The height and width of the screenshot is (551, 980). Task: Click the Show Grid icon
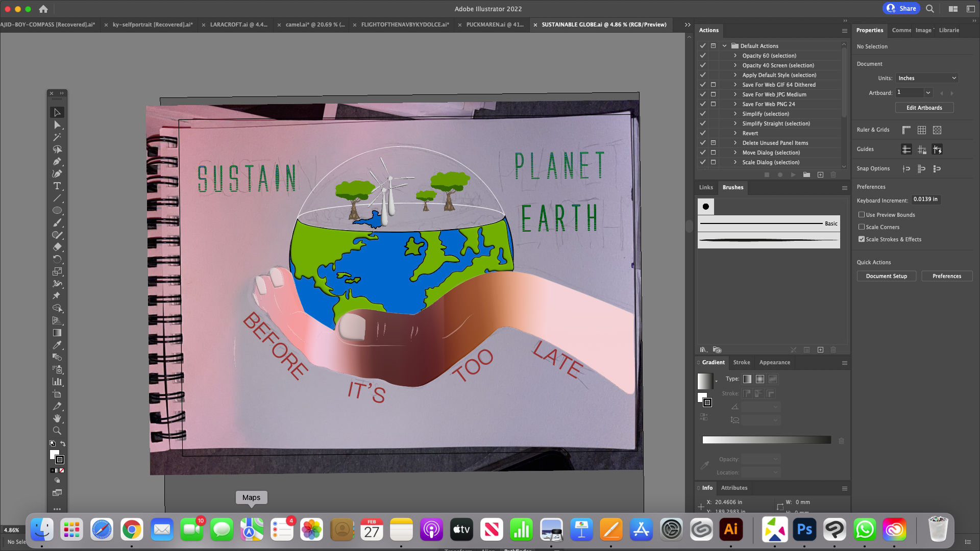[922, 130]
